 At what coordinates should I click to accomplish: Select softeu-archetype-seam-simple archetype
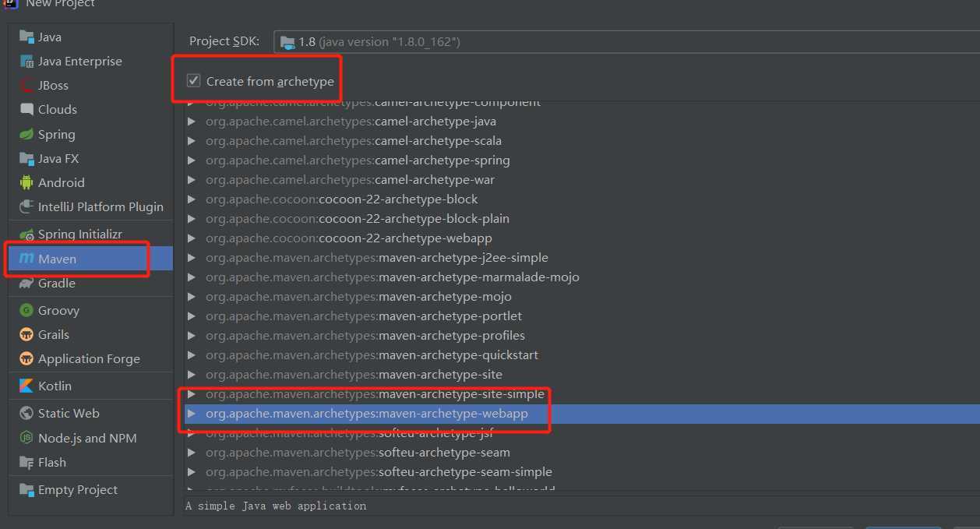[x=379, y=472]
